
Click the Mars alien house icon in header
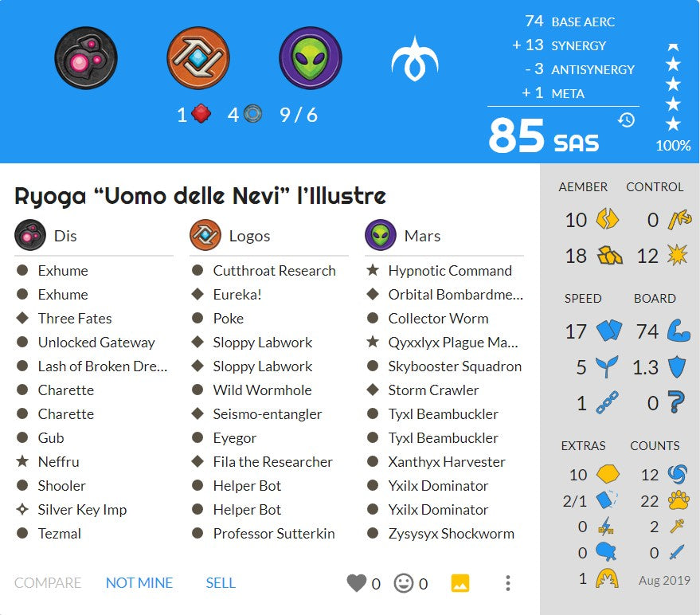click(311, 58)
